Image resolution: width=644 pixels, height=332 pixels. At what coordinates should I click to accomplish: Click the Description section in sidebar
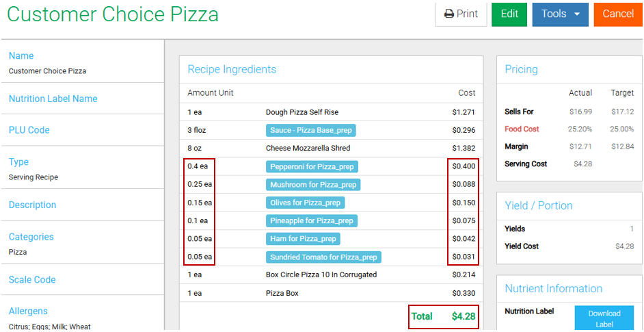pos(33,205)
